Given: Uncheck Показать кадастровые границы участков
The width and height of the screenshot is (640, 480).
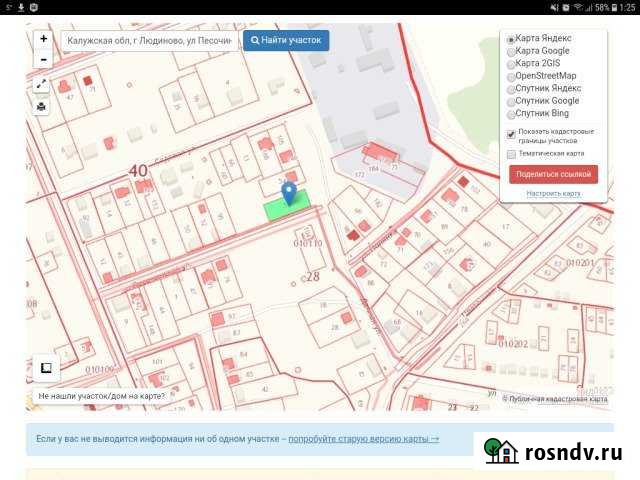Looking at the screenshot, I should pyautogui.click(x=511, y=133).
